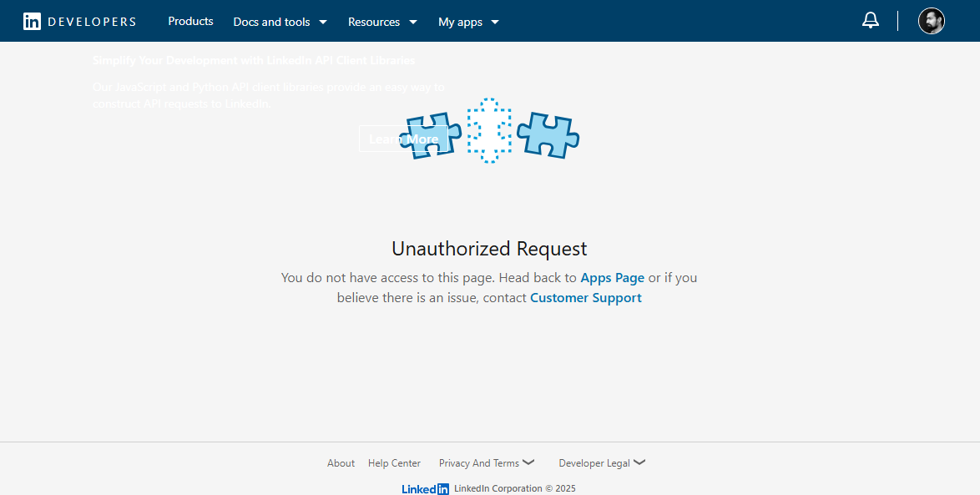Open the About footer link
Viewport: 980px width, 495px height.
coord(341,463)
